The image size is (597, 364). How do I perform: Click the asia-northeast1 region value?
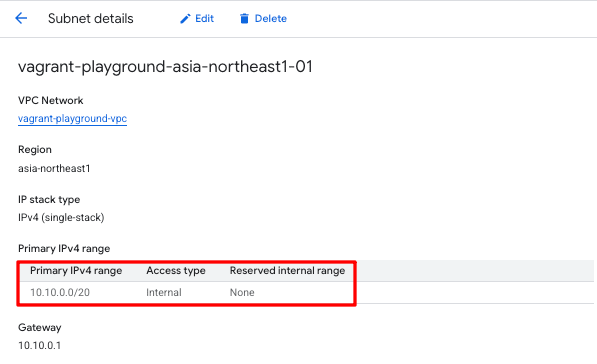click(54, 168)
